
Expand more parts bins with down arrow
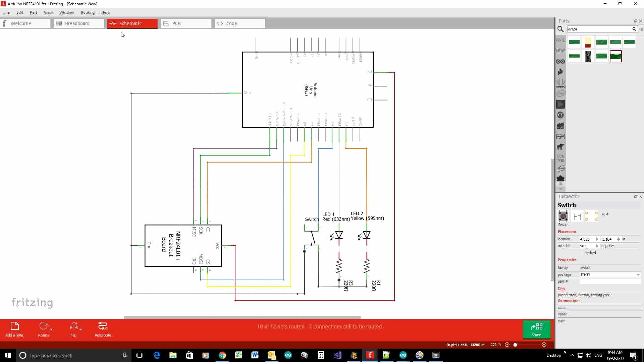click(x=560, y=188)
